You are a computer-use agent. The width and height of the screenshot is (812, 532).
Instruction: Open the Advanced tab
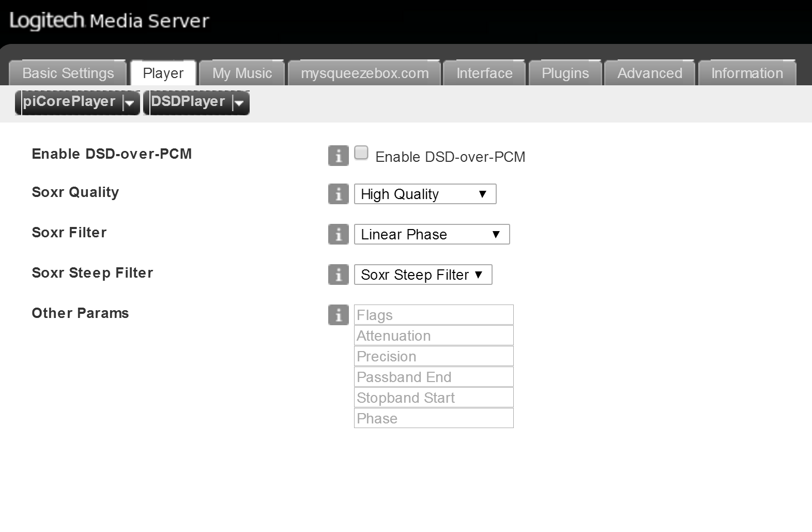coord(650,73)
